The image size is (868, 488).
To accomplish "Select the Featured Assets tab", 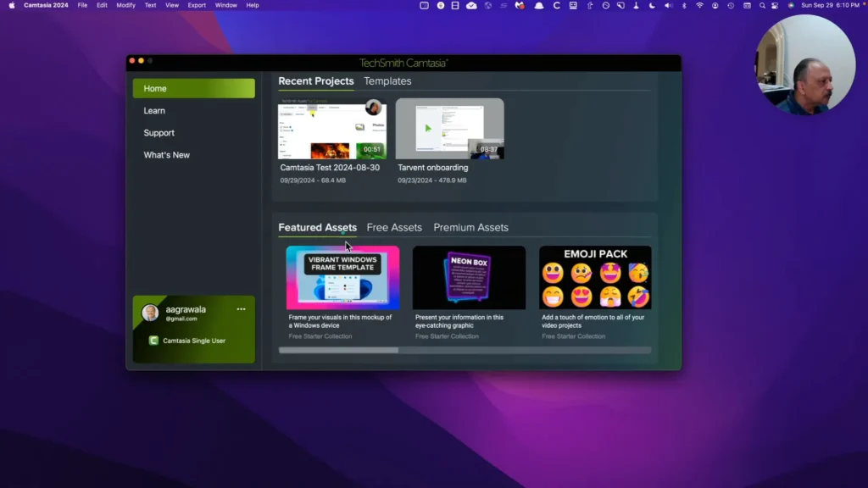I will click(317, 227).
